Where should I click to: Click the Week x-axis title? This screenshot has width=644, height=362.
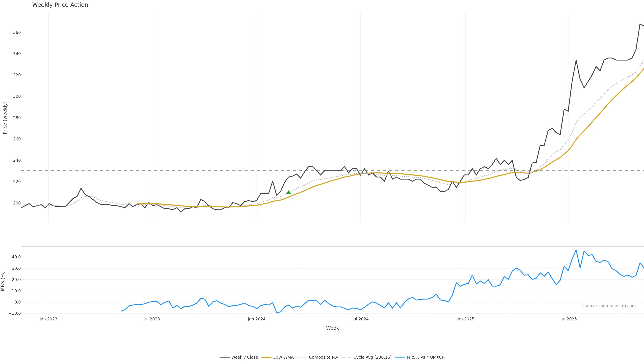332,328
